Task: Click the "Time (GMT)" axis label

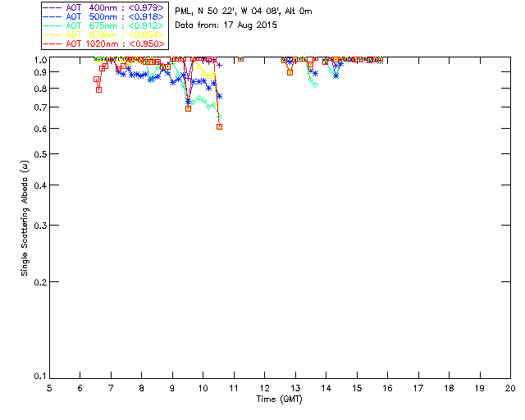Action: point(280,399)
